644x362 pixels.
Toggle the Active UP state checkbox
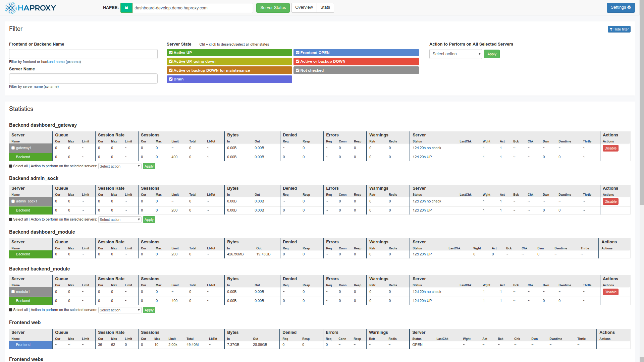point(171,53)
